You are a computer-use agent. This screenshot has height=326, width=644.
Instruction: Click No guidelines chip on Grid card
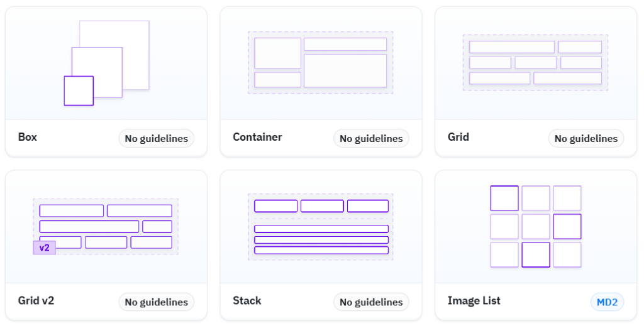pos(586,139)
